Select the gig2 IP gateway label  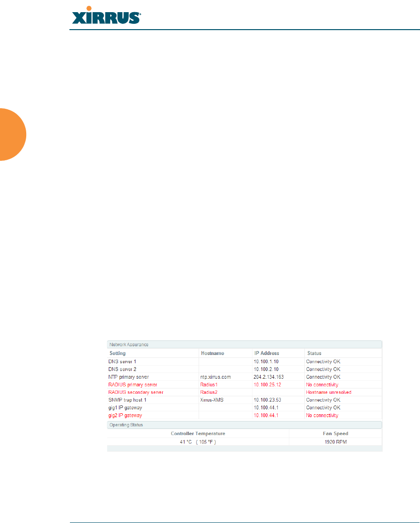pyautogui.click(x=125, y=415)
